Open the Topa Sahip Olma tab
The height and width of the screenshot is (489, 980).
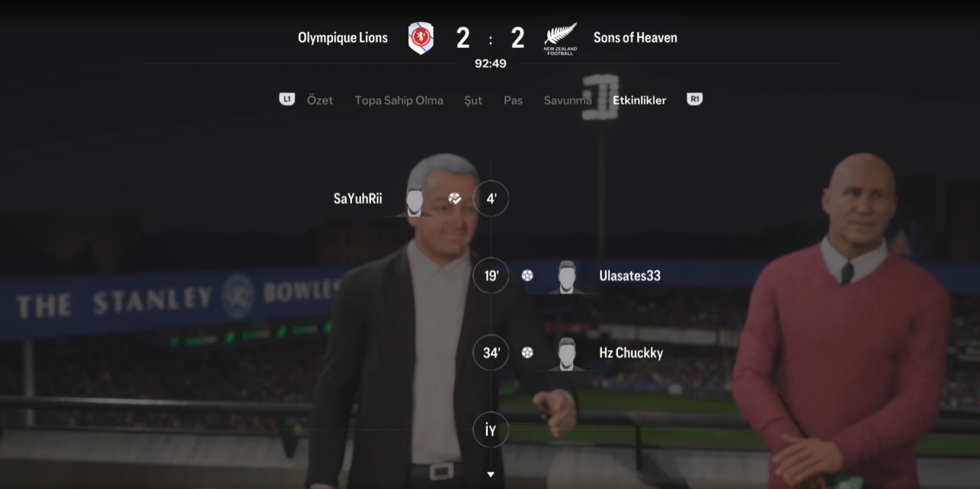click(x=399, y=100)
